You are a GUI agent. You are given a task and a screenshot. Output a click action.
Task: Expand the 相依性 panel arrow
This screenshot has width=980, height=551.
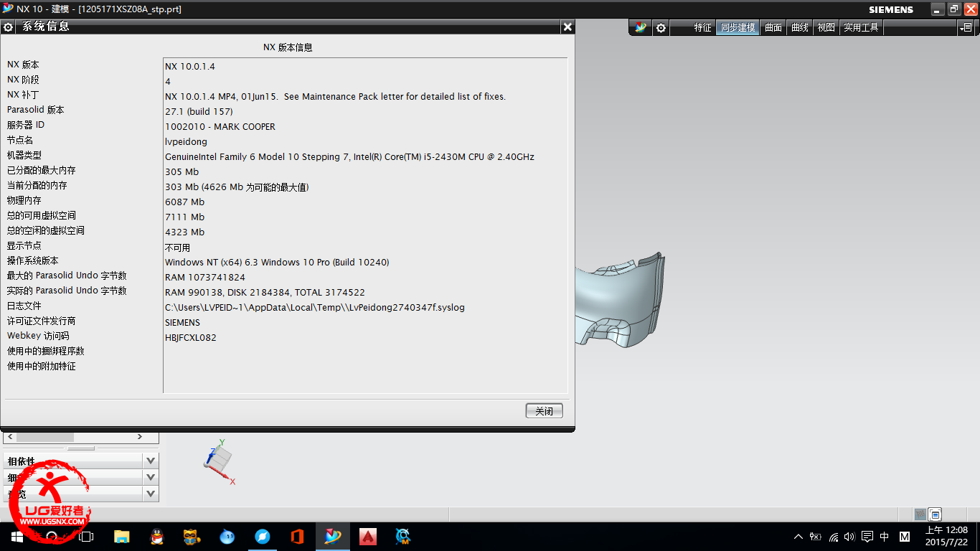[x=150, y=461]
